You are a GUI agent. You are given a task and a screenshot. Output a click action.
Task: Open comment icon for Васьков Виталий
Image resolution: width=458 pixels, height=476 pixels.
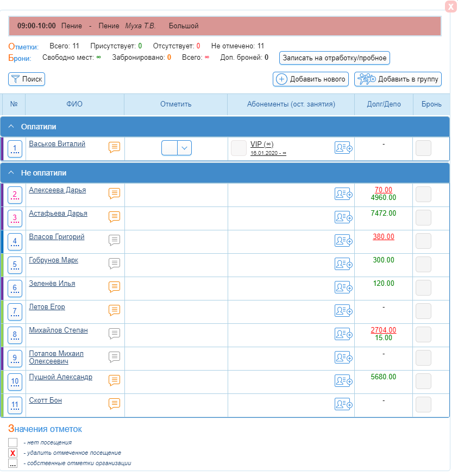(114, 147)
